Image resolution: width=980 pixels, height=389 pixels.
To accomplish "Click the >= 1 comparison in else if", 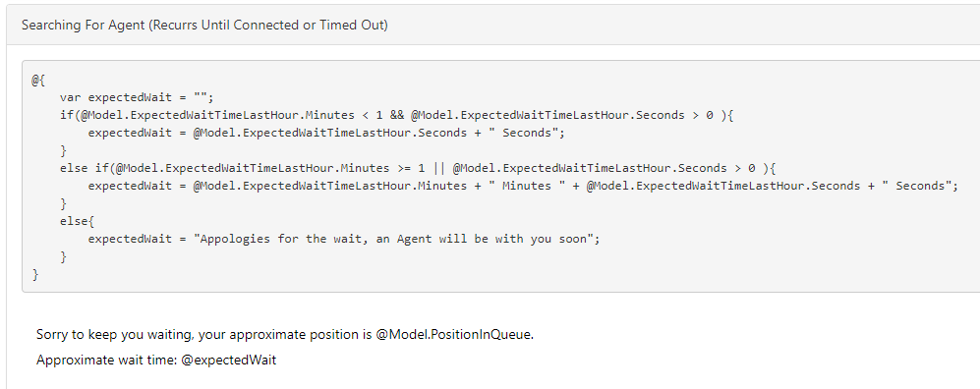I will 411,168.
